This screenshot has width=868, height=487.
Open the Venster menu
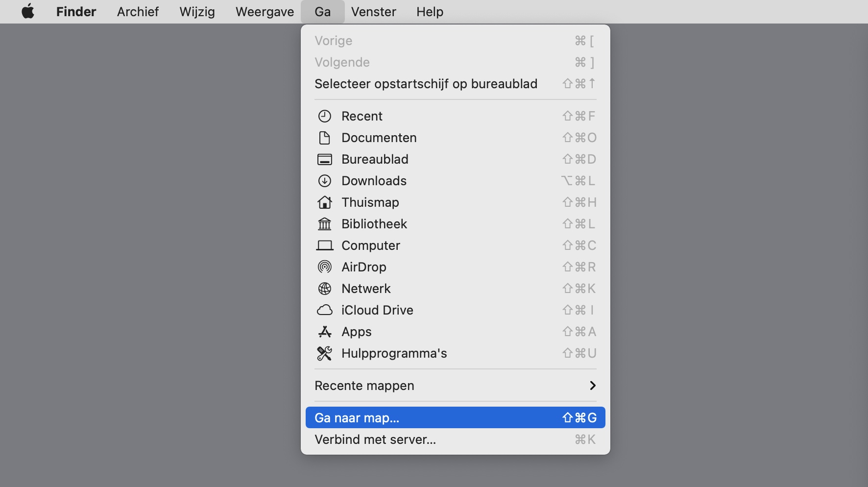[373, 12]
